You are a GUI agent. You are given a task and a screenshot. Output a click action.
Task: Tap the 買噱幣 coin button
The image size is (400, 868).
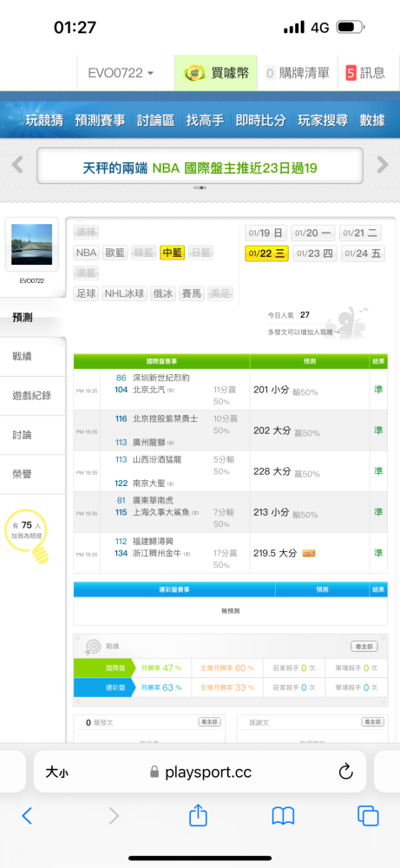tap(216, 73)
